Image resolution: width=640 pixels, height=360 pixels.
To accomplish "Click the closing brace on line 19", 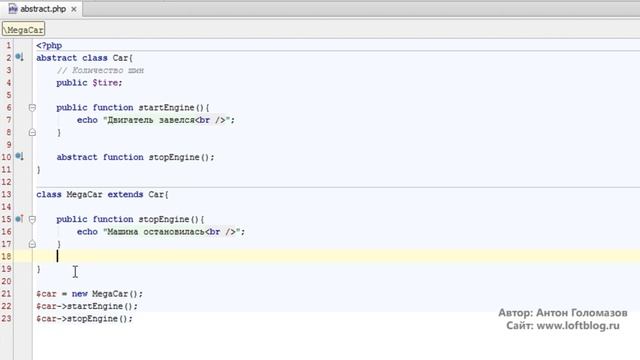I will (39, 269).
